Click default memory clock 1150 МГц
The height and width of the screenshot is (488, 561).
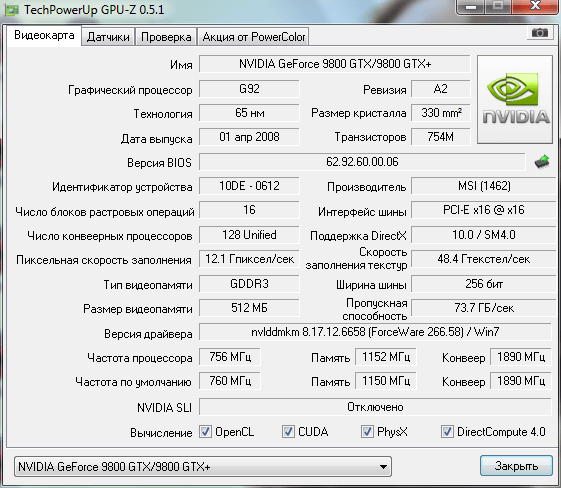tap(386, 381)
